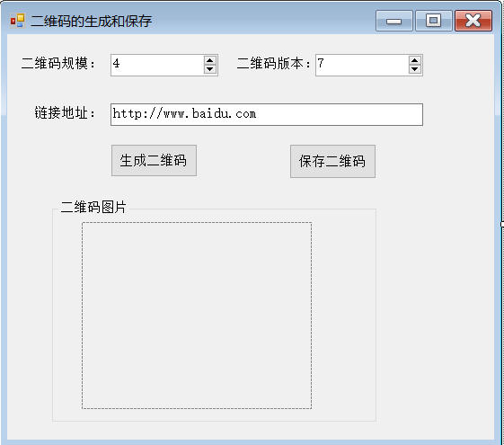Decrease the 二维码规模 value with down arrow

[210, 69]
